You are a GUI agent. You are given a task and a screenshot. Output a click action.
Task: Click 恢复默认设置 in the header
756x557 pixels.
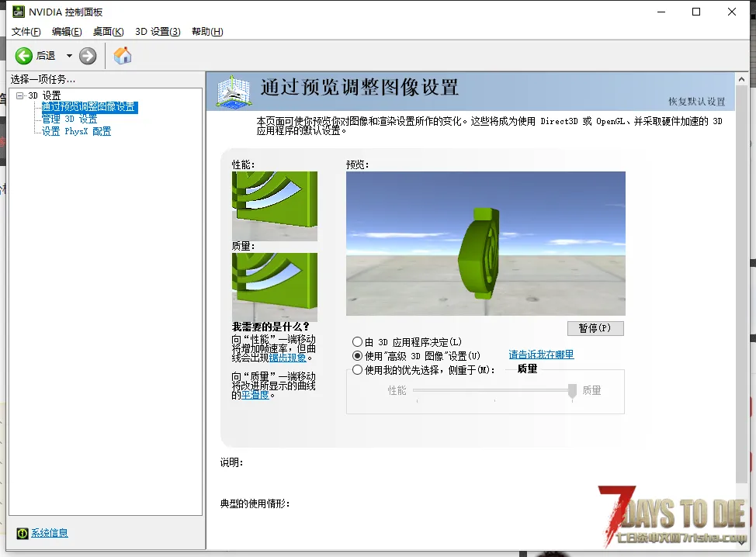point(696,102)
